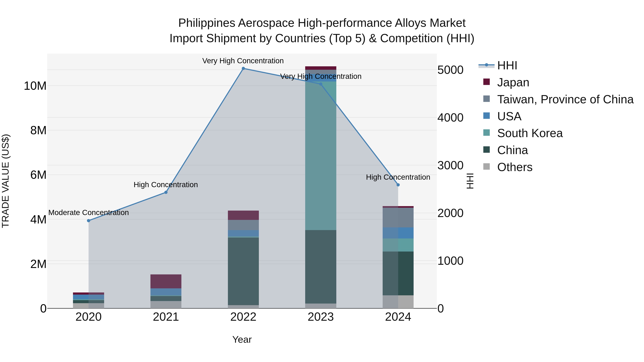Image resolution: width=644 pixels, height=362 pixels.
Task: Click the USA segment in 2024 bar
Action: coord(398,233)
